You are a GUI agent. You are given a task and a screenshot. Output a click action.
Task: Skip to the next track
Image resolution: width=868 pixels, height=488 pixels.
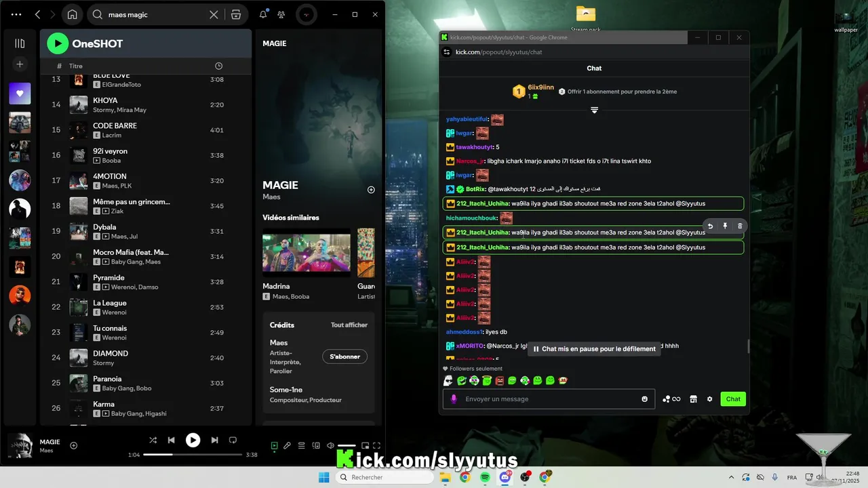click(x=214, y=441)
